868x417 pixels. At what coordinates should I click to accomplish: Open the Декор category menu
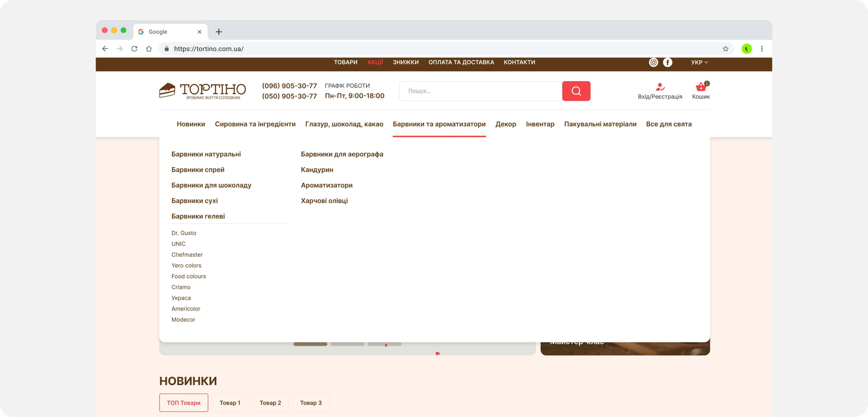505,124
